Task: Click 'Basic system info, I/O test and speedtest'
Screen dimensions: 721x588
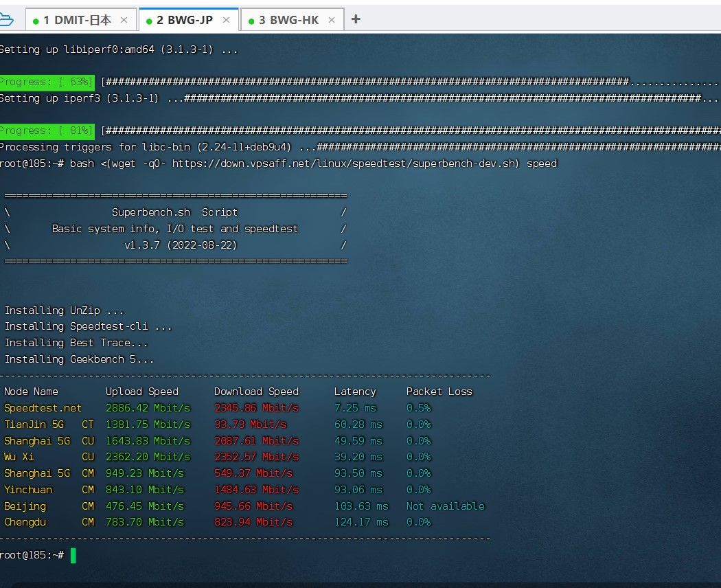Action: (x=174, y=229)
